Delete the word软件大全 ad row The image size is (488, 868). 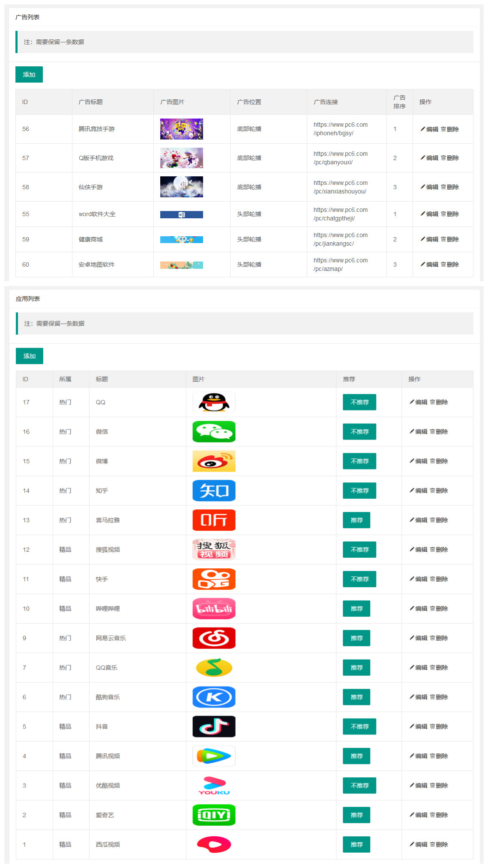pos(450,214)
